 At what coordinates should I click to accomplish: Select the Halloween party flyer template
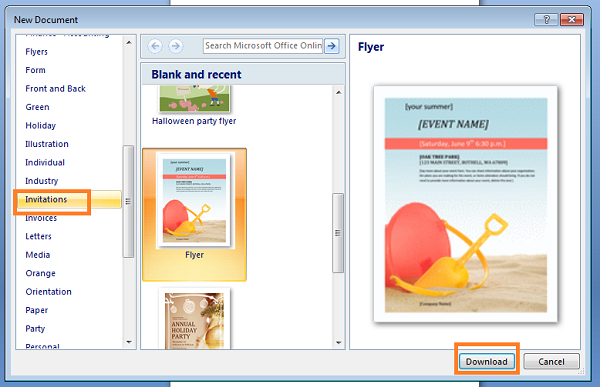pos(194,105)
